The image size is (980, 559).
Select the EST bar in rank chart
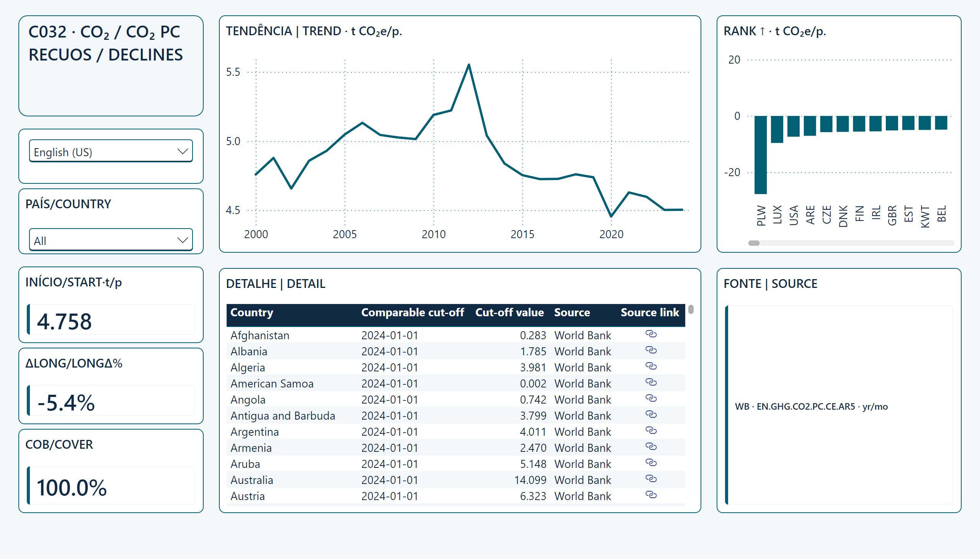pos(908,123)
